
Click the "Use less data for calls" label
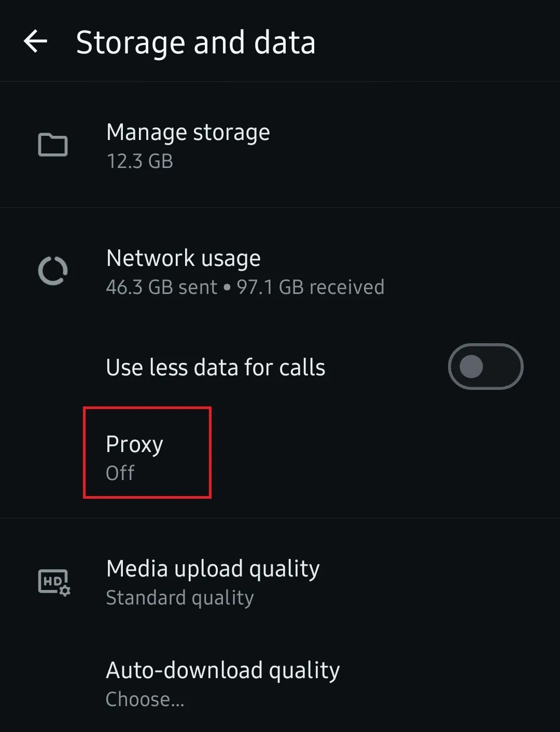click(x=215, y=368)
